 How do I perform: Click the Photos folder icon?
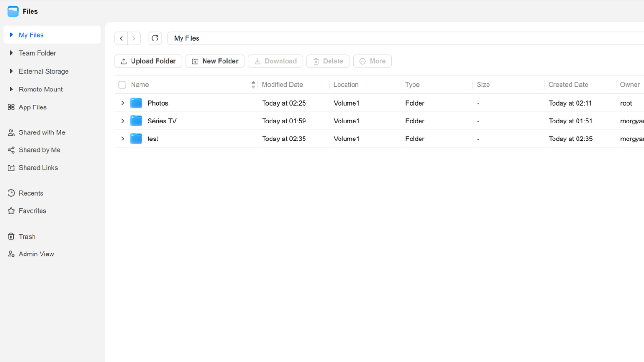[x=136, y=103]
